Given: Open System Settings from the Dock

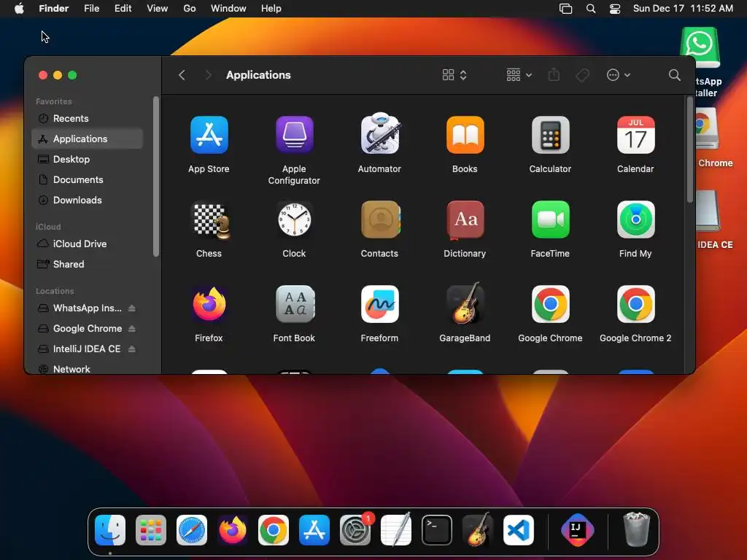Looking at the screenshot, I should click(355, 530).
